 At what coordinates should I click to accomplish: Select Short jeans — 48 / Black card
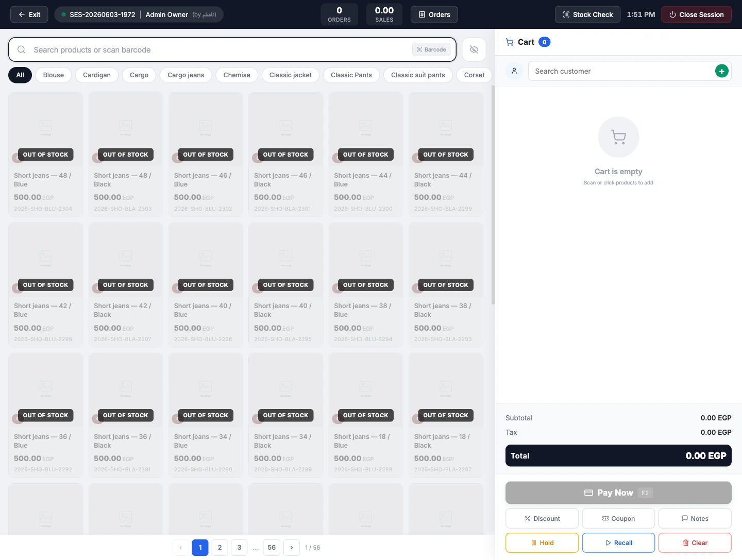point(126,155)
